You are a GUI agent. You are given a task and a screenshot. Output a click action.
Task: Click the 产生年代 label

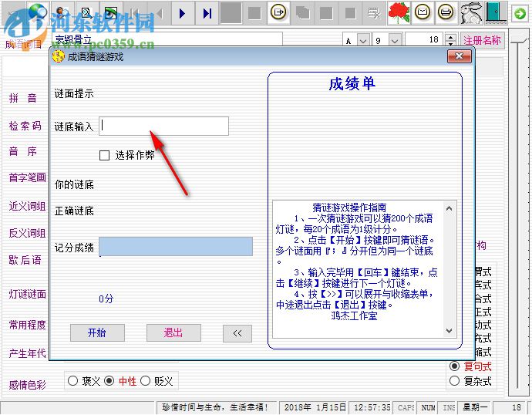tap(28, 353)
